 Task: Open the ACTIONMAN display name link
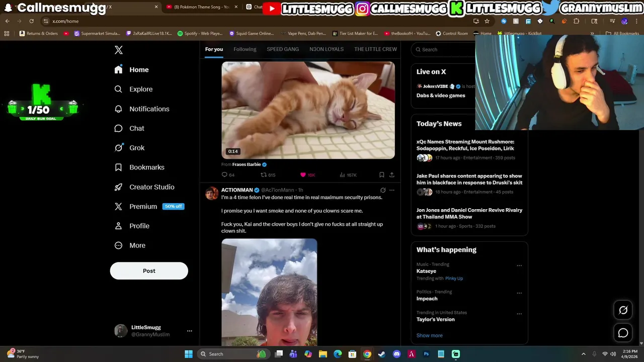click(237, 190)
